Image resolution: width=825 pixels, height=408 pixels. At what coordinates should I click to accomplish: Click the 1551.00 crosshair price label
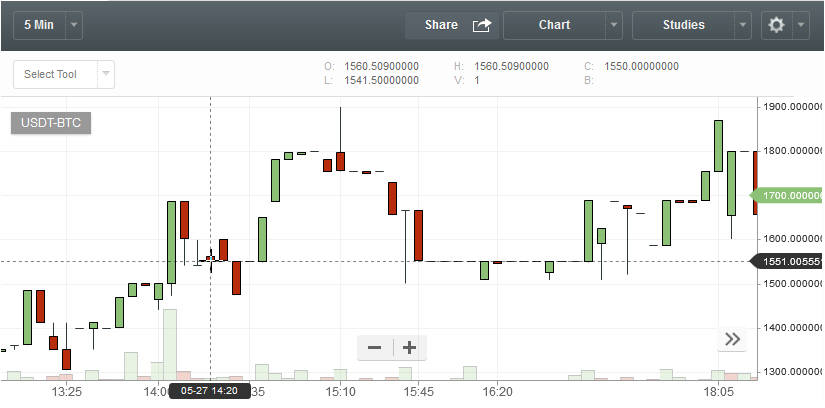click(786, 261)
